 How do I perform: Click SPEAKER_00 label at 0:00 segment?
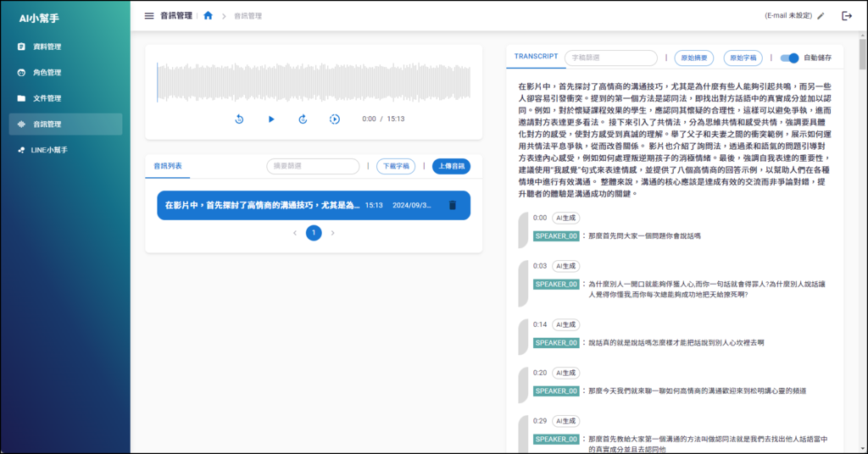click(x=556, y=236)
